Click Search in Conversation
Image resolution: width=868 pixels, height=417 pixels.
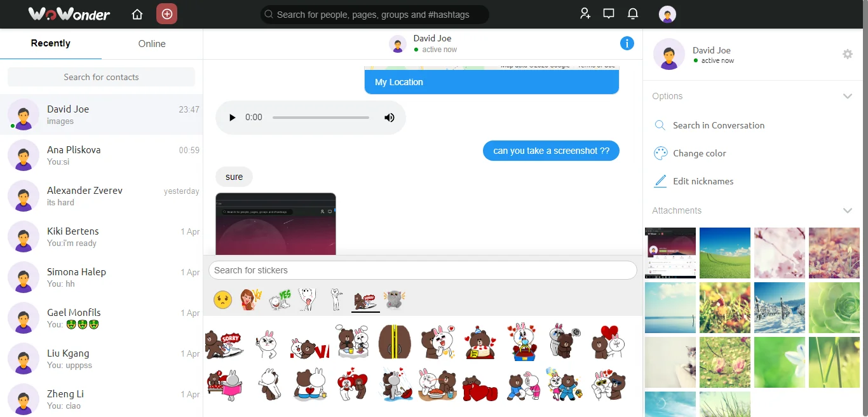click(719, 125)
